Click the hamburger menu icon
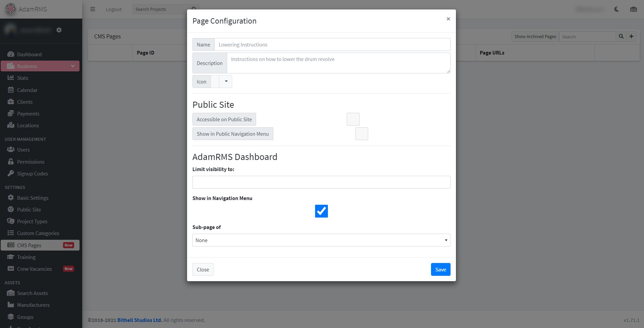The image size is (644, 328). (x=93, y=9)
